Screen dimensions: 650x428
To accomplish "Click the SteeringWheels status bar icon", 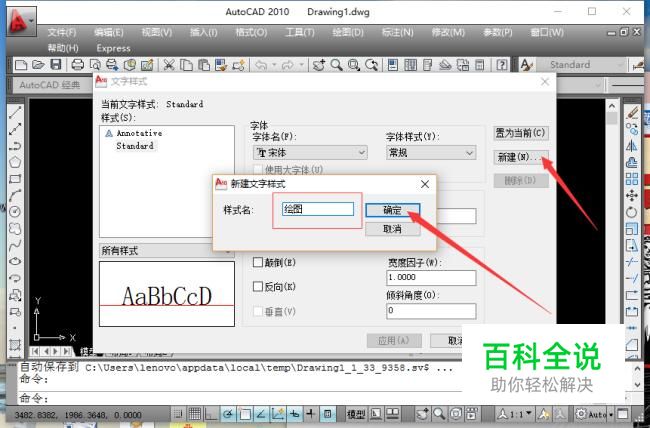I will (456, 414).
